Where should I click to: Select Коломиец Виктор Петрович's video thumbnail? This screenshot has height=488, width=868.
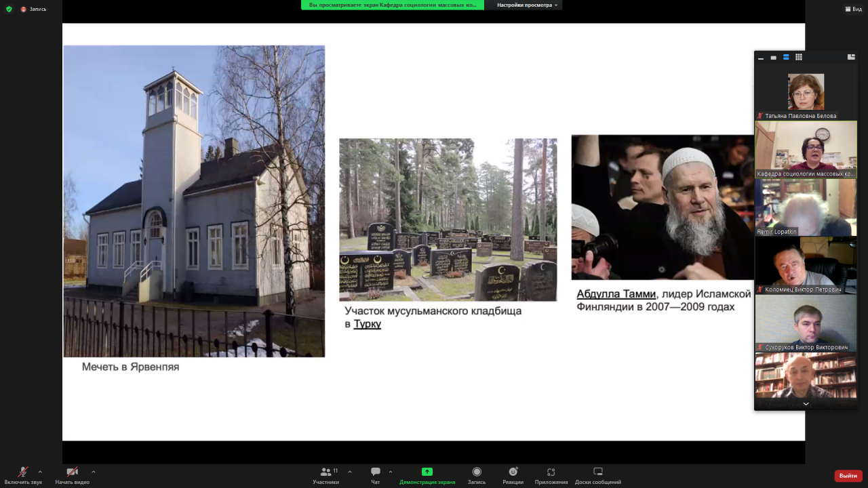coord(806,265)
